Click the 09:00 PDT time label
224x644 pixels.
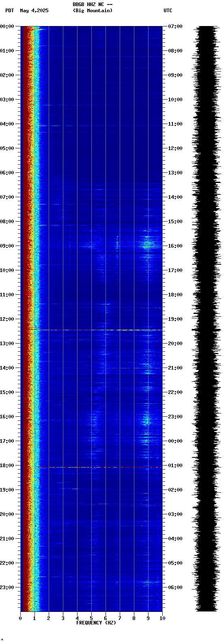point(7,246)
